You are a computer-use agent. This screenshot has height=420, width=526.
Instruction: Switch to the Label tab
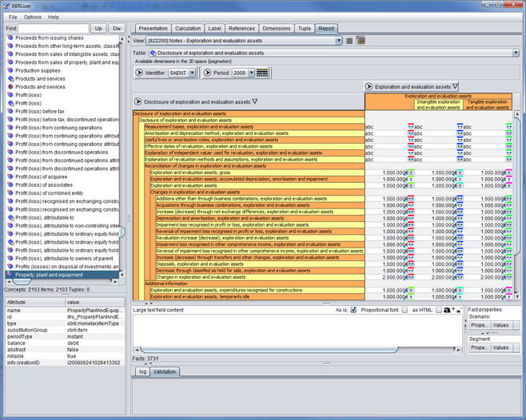click(x=214, y=29)
